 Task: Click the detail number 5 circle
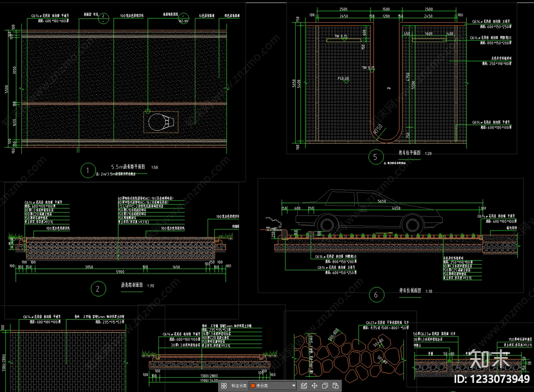pos(376,157)
